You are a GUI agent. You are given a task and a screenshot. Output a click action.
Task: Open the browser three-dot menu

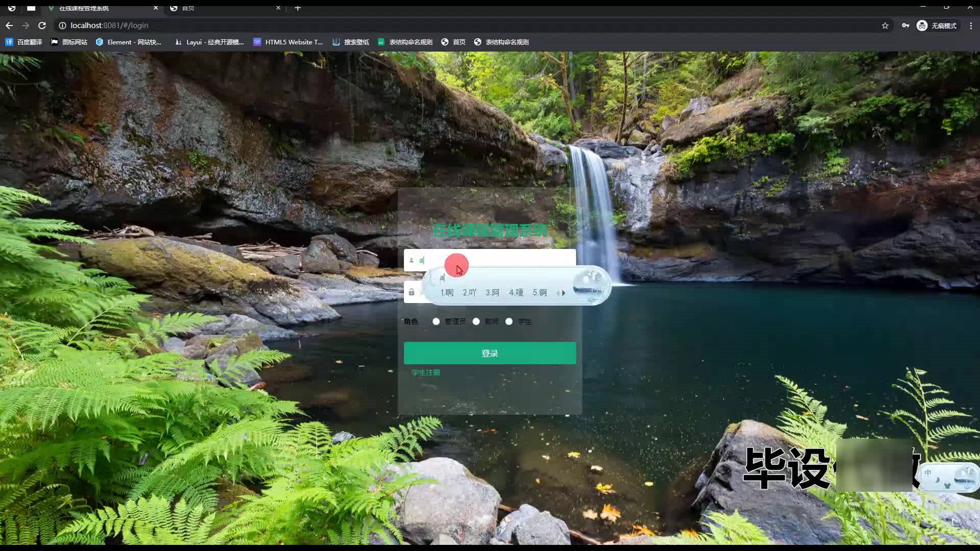click(971, 26)
